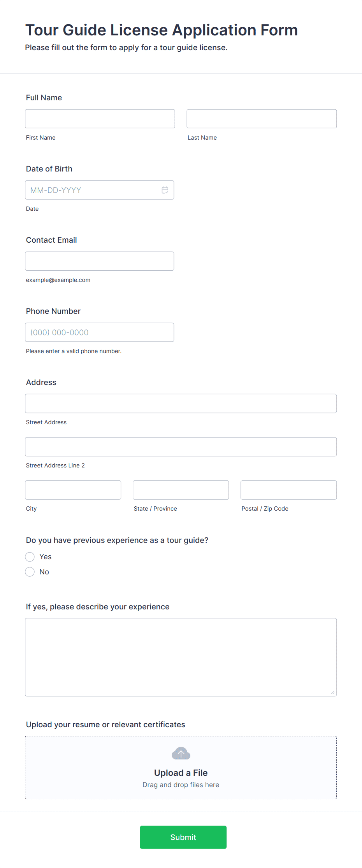362x868 pixels.
Task: Click the green Submit button
Action: tap(183, 837)
